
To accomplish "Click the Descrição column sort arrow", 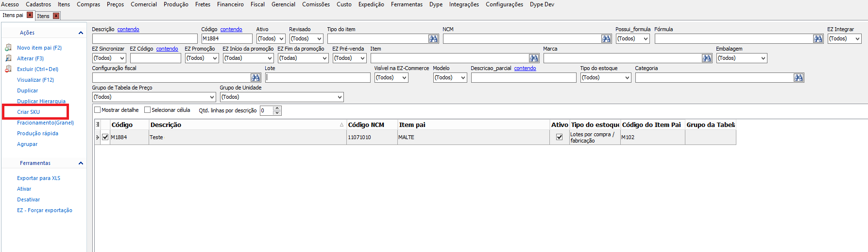I will coord(341,125).
